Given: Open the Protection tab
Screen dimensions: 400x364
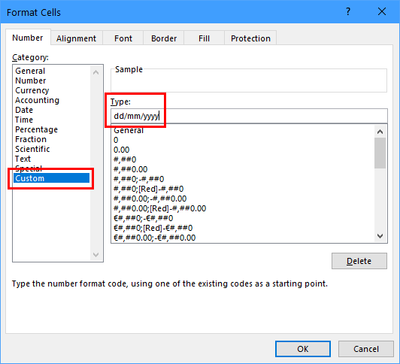Looking at the screenshot, I should [x=251, y=38].
